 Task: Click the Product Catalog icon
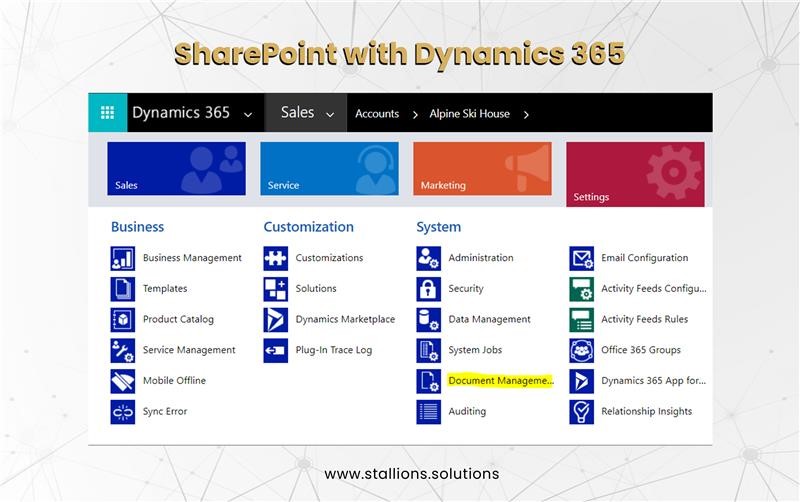tap(123, 319)
